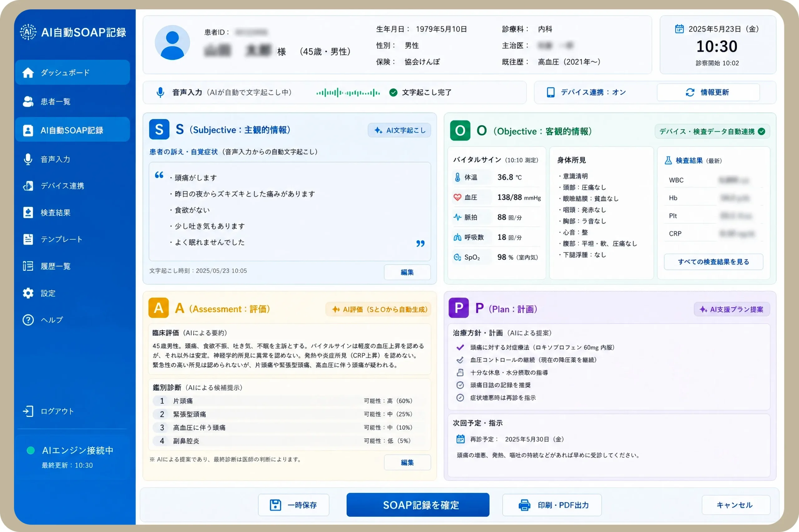Toggle the 頭痛に対する対症療法 check mark
The height and width of the screenshot is (532, 799).
click(x=460, y=347)
